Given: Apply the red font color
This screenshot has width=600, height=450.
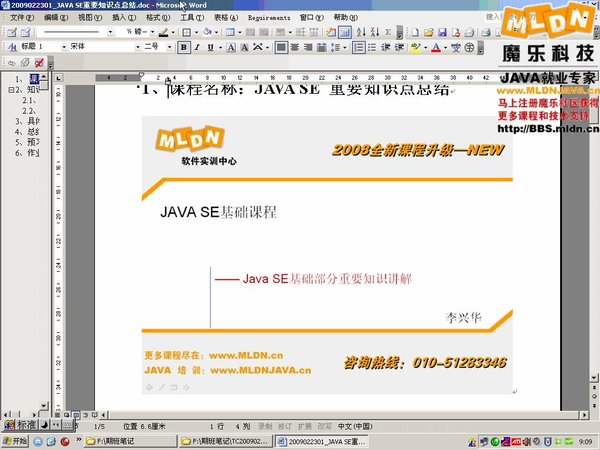Looking at the screenshot, I should coord(436,47).
